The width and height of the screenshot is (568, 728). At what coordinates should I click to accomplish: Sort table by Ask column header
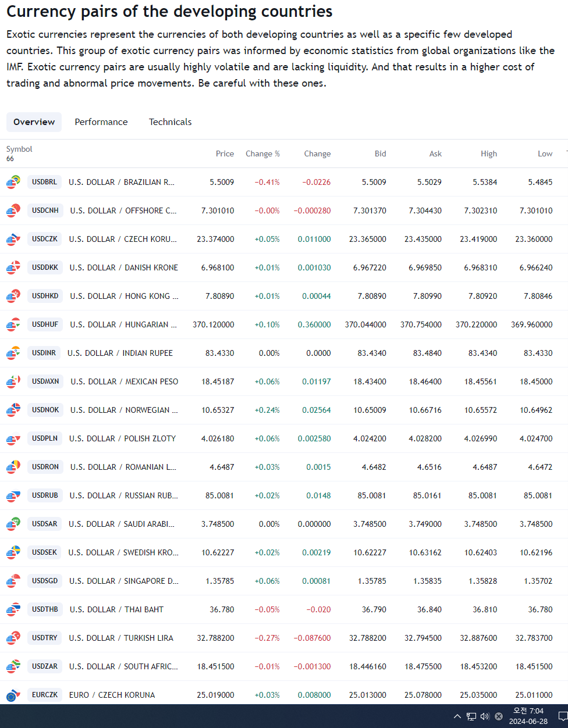435,154
